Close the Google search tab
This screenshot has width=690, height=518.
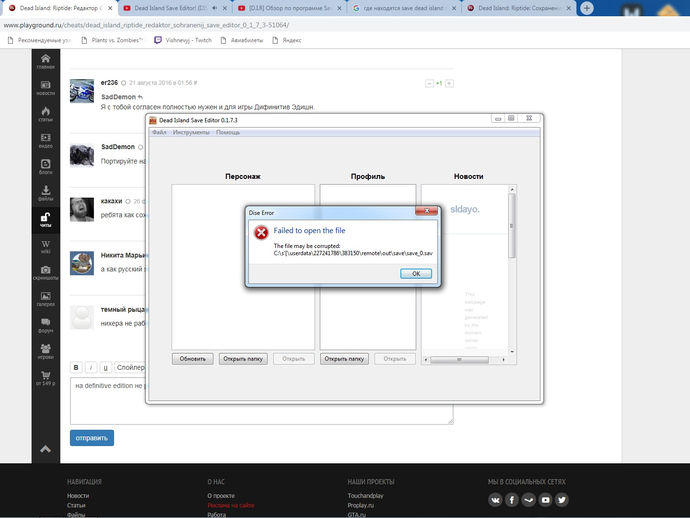(x=454, y=8)
